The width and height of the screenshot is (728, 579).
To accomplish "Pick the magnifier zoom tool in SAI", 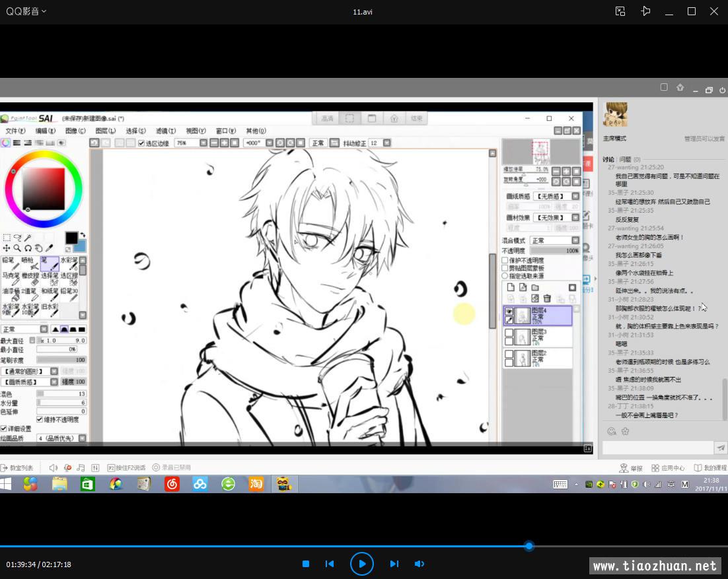I will (x=17, y=248).
